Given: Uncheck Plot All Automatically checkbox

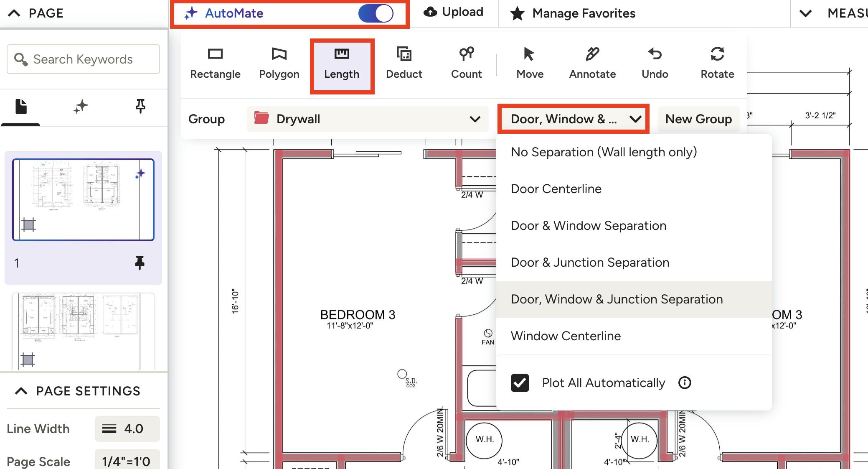Looking at the screenshot, I should tap(520, 382).
